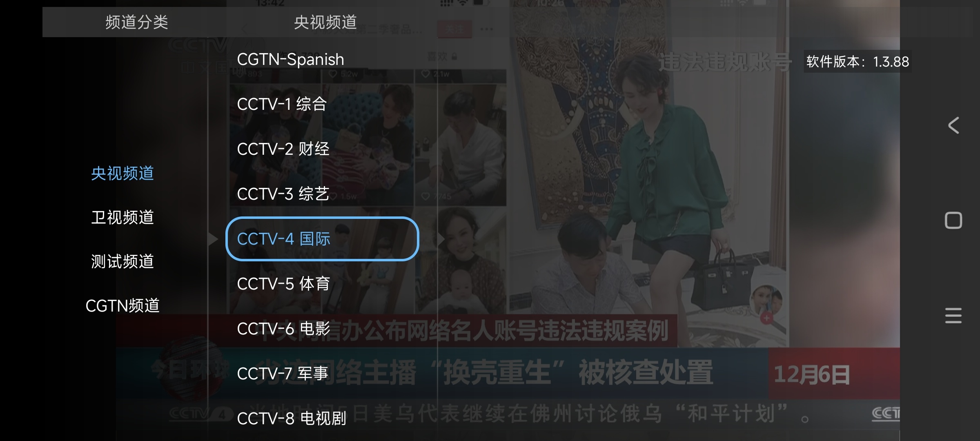This screenshot has width=980, height=441.
Task: Play the CCTV-1 综合 channel
Action: [x=282, y=104]
